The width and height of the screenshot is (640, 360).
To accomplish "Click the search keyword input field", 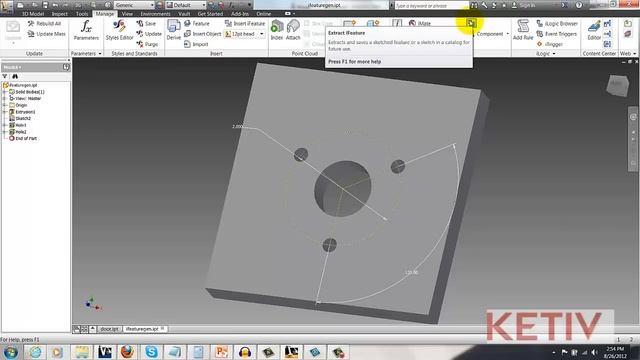I will [x=431, y=6].
